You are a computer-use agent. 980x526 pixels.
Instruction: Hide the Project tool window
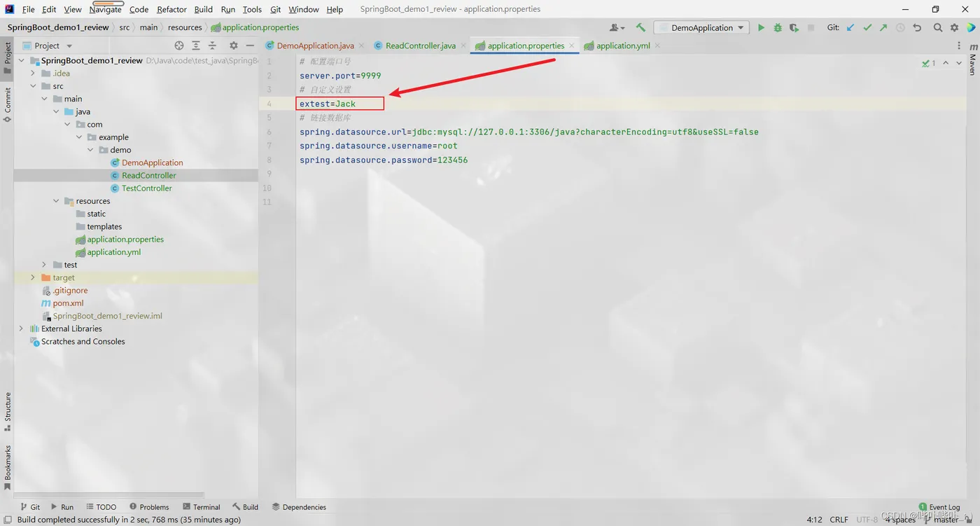click(250, 46)
